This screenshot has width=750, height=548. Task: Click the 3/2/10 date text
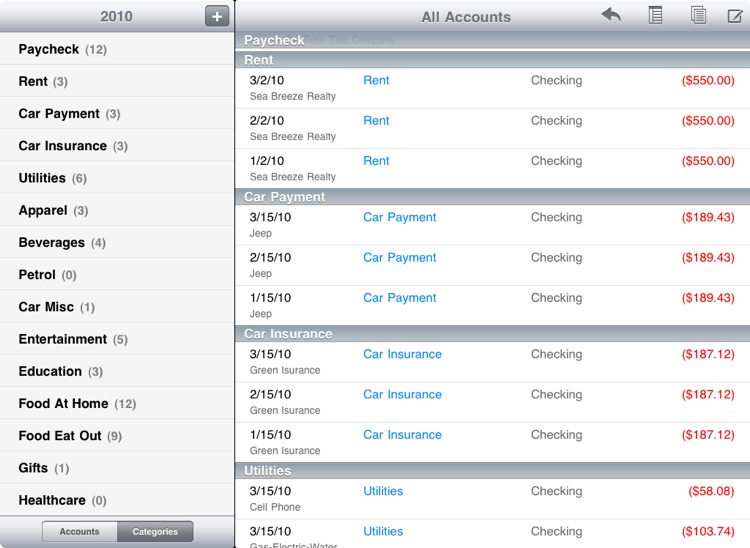coord(266,80)
